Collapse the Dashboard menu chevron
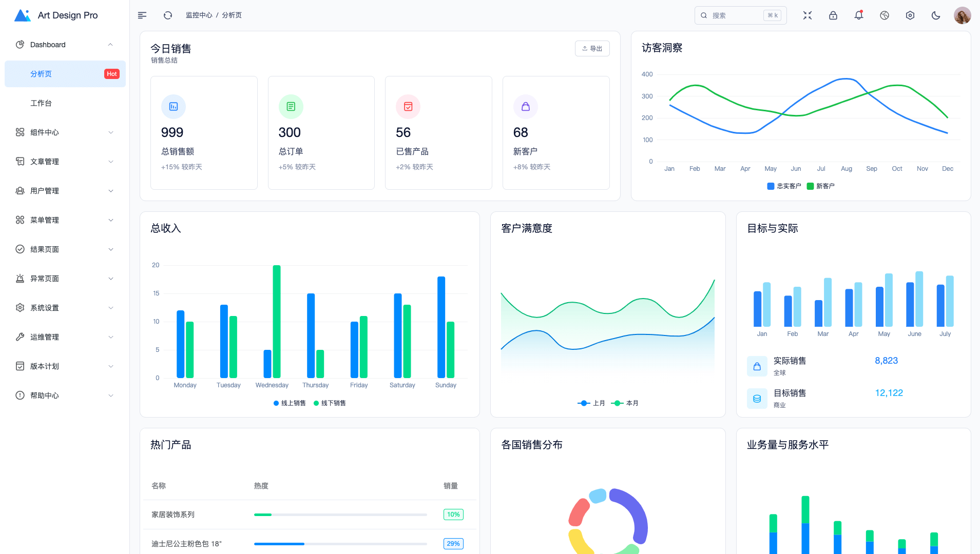This screenshot has height=554, width=980. 110,45
